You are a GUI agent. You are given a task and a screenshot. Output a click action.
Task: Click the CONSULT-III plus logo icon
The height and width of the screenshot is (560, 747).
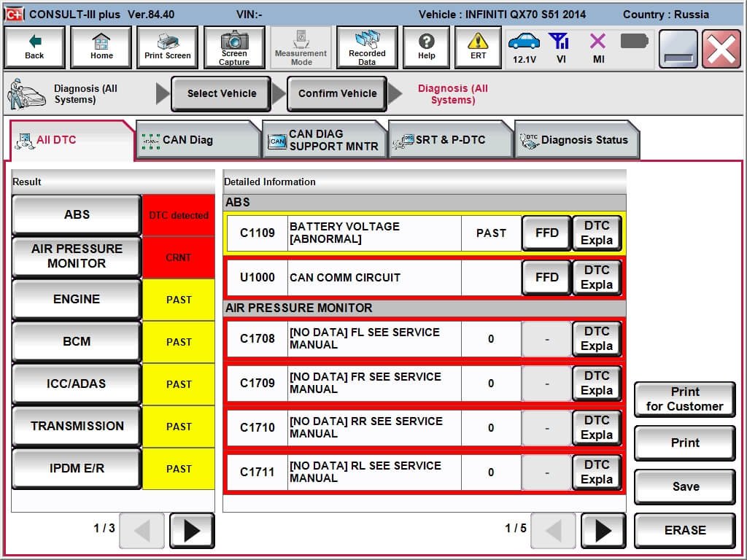[x=14, y=15]
